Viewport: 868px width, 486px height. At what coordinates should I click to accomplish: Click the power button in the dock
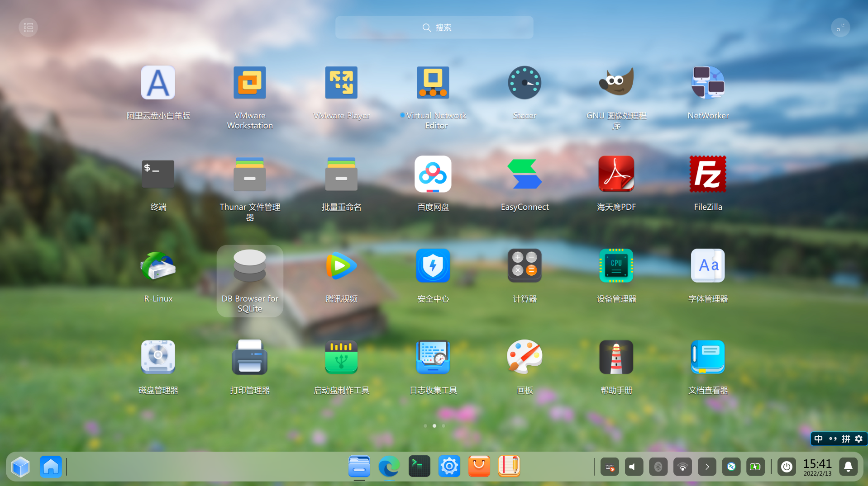[x=787, y=467]
